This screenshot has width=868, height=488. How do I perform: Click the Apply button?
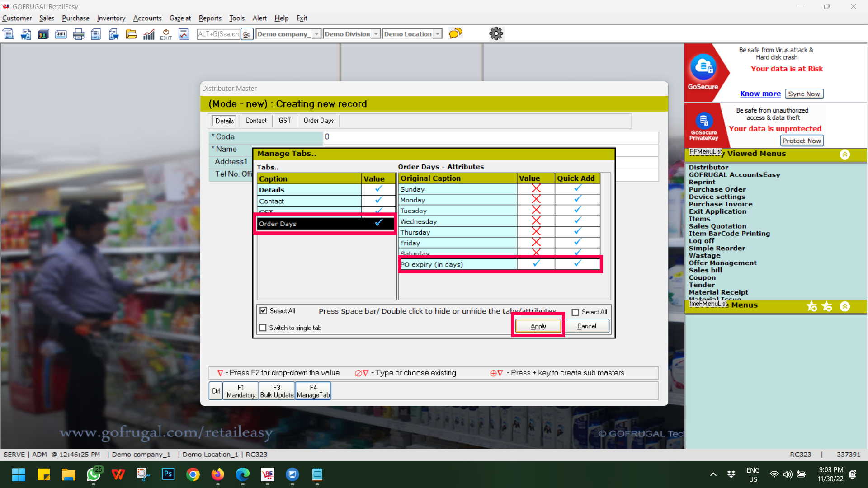tap(538, 326)
